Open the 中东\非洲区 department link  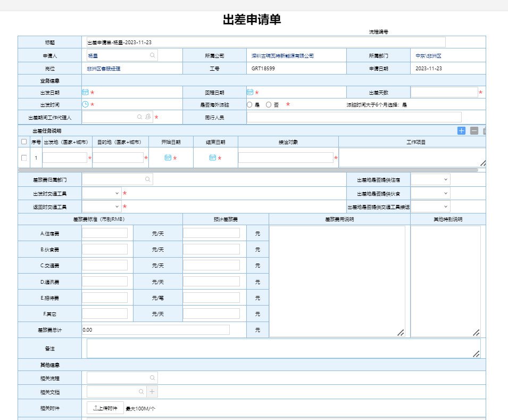(x=428, y=56)
